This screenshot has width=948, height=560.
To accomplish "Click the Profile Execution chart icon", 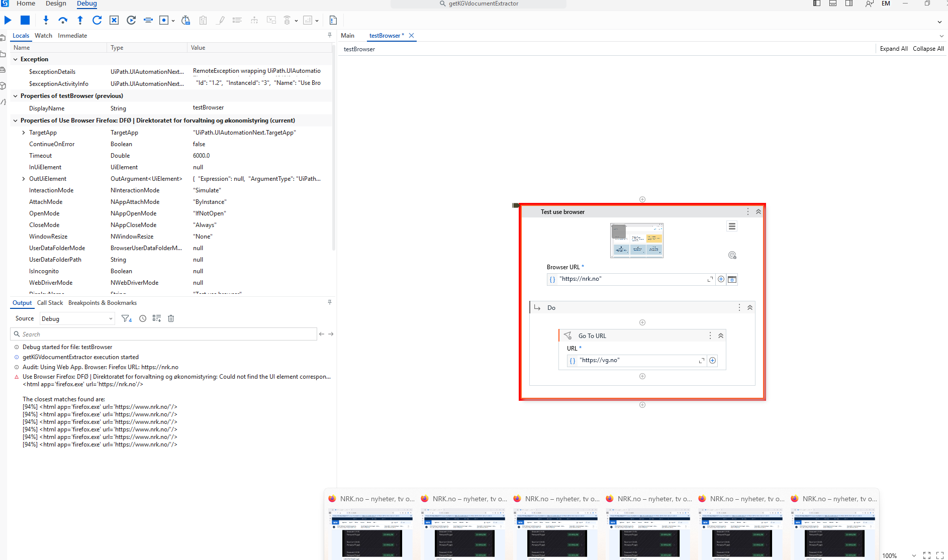I will 308,20.
